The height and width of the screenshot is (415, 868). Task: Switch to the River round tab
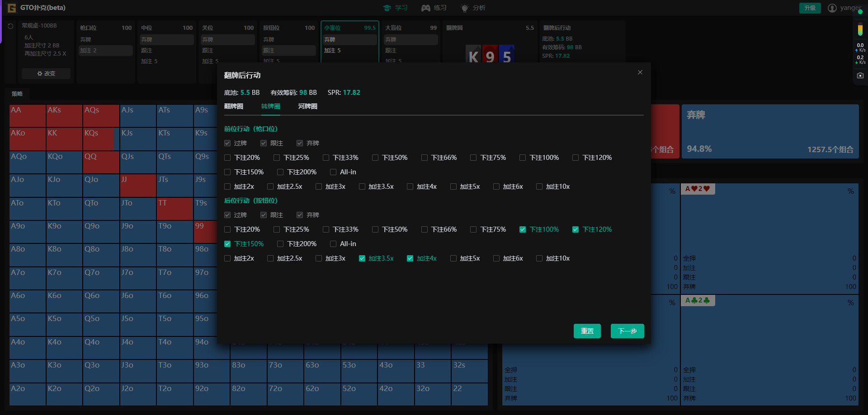(308, 106)
